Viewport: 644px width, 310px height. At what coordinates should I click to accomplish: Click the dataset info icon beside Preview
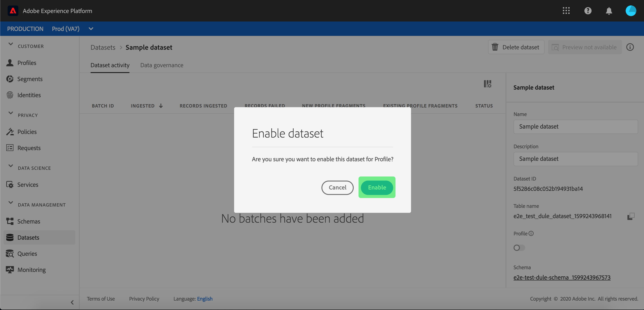pos(630,47)
